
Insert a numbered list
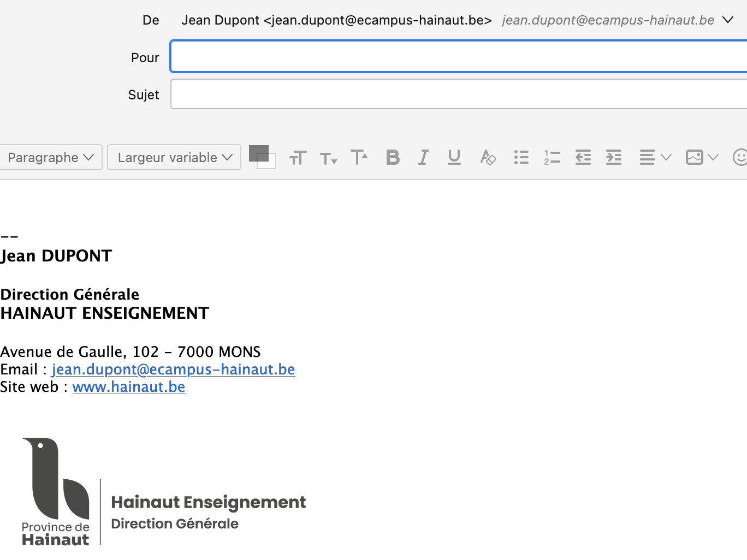click(552, 158)
